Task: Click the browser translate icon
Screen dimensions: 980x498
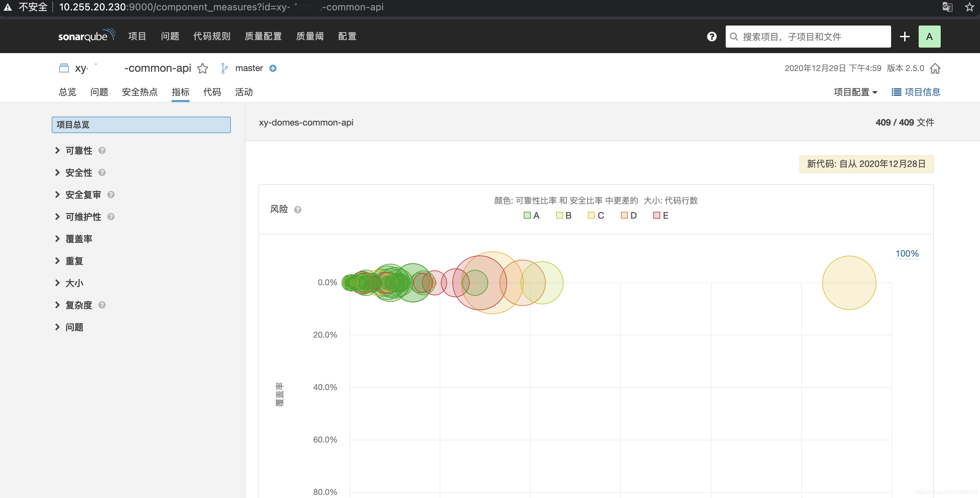Action: pos(947,7)
